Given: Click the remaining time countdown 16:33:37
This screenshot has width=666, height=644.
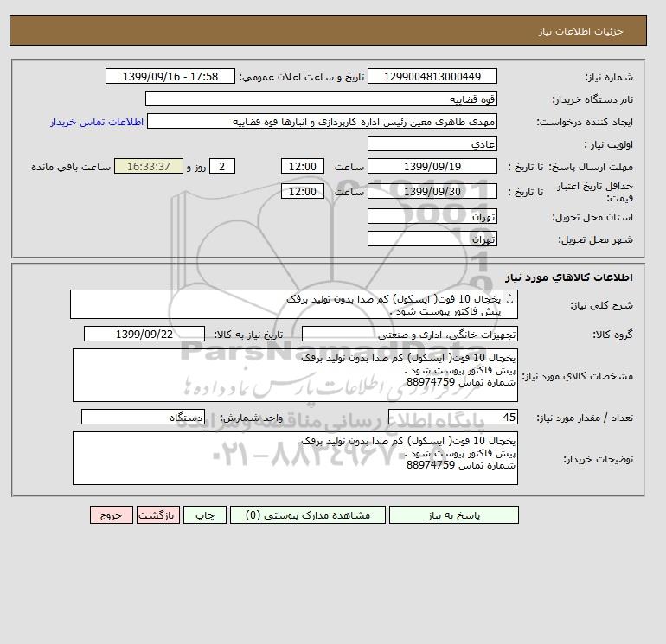Looking at the screenshot, I should click(149, 167).
